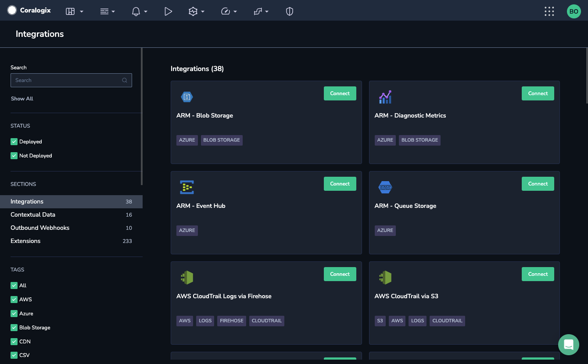
Task: Click the AWS CloudTrail via S3 title
Action: pyautogui.click(x=406, y=296)
